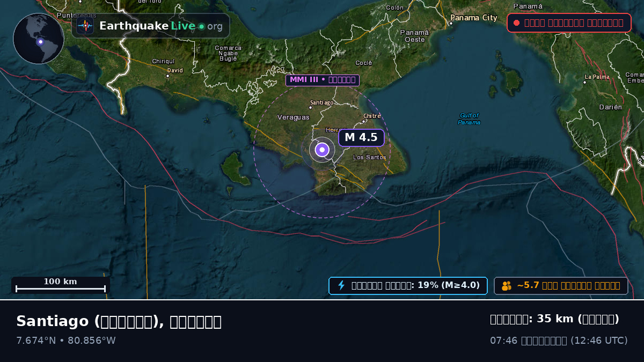Select the purple epicenter marker
This screenshot has height=362, width=644.
tap(322, 150)
